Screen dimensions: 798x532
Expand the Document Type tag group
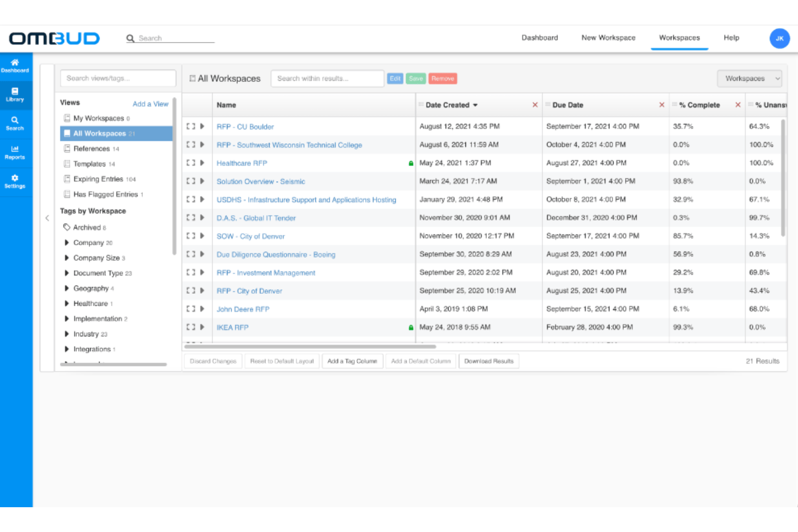[67, 273]
